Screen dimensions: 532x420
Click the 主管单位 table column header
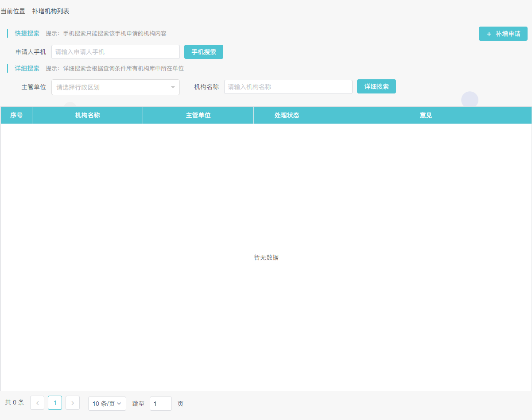pos(198,115)
